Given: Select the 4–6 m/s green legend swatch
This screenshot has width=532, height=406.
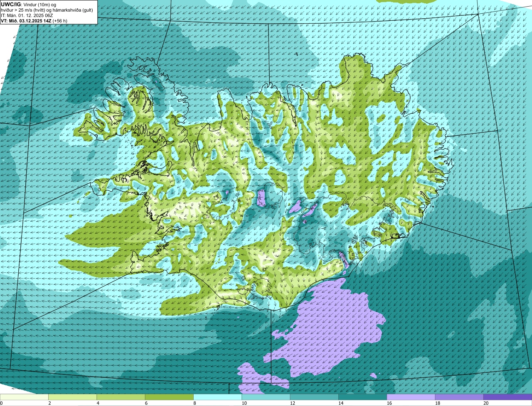Looking at the screenshot, I should (x=121, y=397).
